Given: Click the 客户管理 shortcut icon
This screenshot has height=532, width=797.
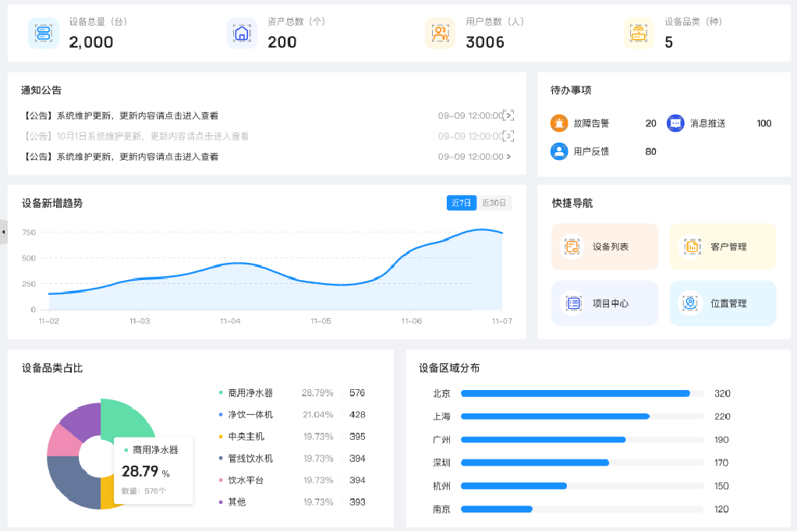Looking at the screenshot, I should (691, 246).
